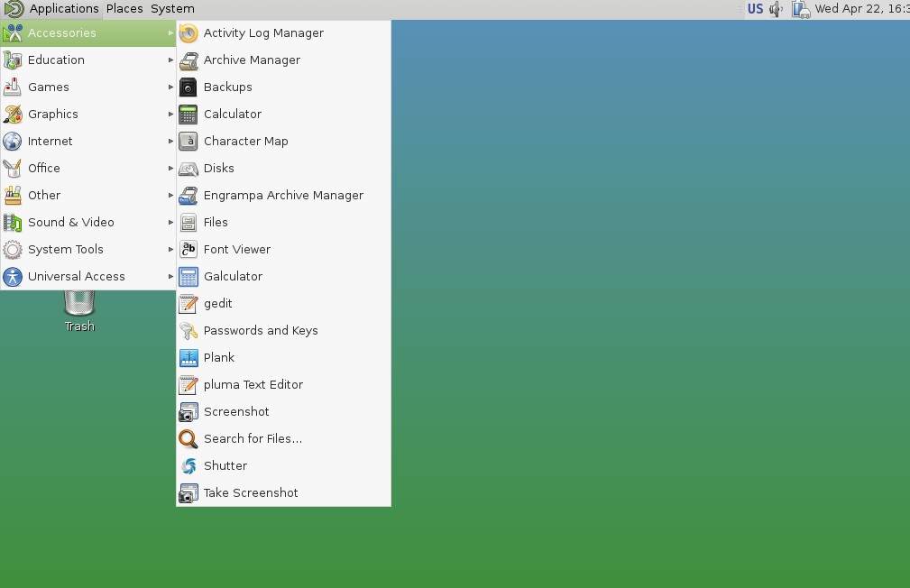Click the "Calculator" text entry
The width and height of the screenshot is (910, 588).
pos(232,115)
